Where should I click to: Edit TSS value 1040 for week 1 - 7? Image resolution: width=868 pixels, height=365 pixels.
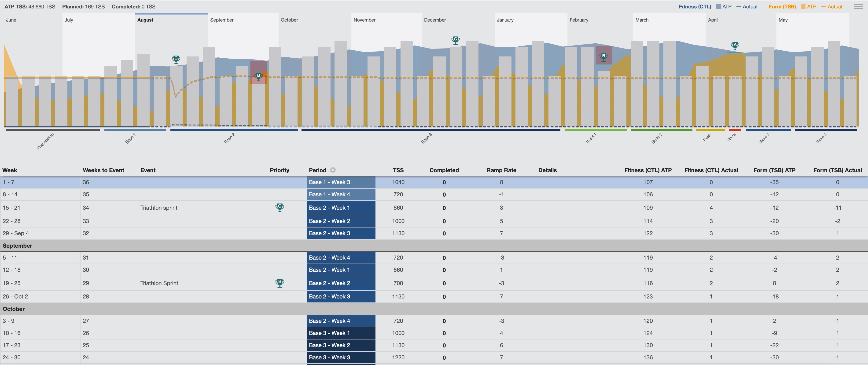398,182
